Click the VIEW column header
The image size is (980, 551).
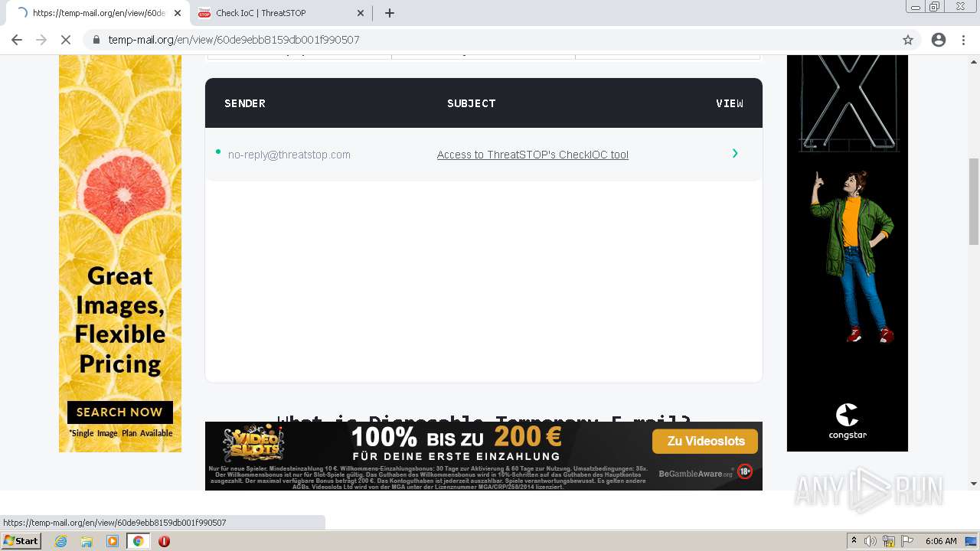(x=730, y=103)
